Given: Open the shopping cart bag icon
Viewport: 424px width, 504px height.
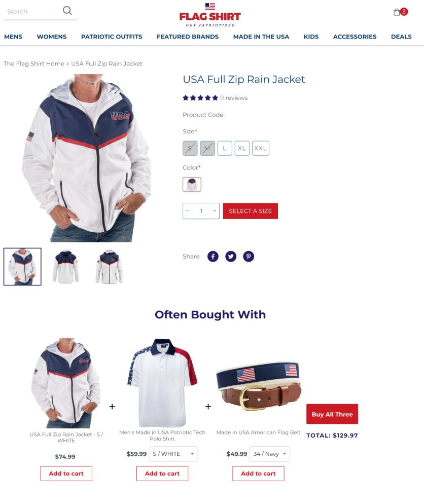Looking at the screenshot, I should pos(397,12).
